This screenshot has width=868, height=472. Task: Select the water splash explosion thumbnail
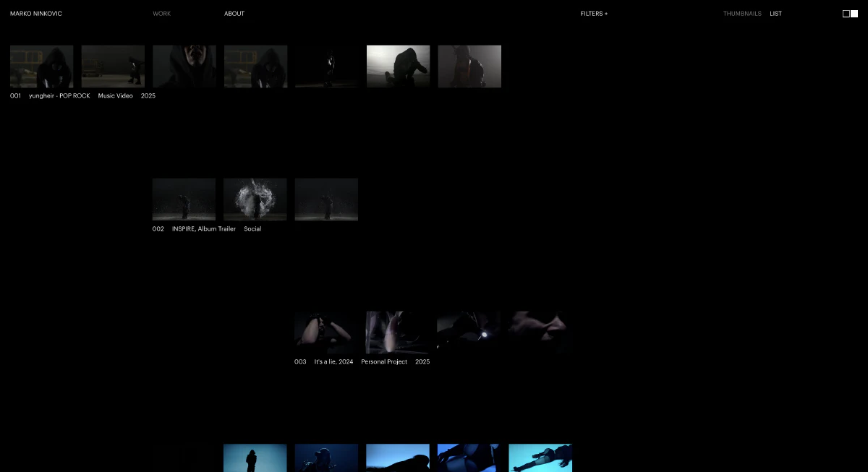[255, 199]
